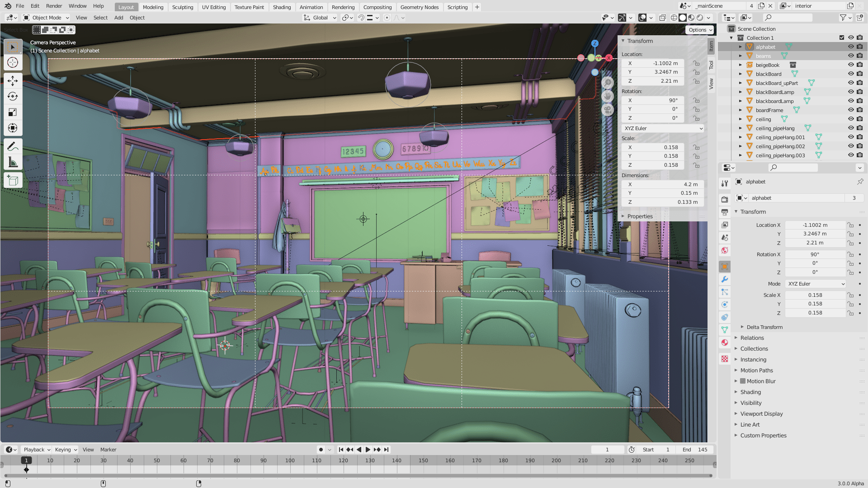
Task: Select the Add Cube tool
Action: [x=13, y=180]
